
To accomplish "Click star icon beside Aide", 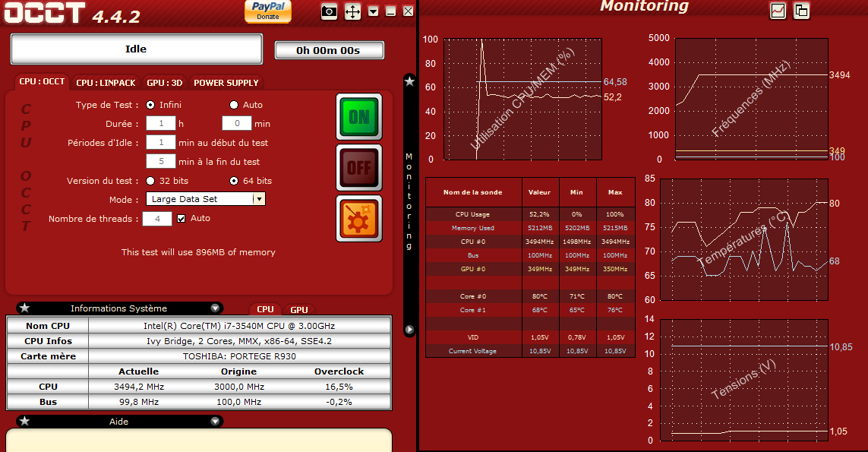I will (x=24, y=421).
